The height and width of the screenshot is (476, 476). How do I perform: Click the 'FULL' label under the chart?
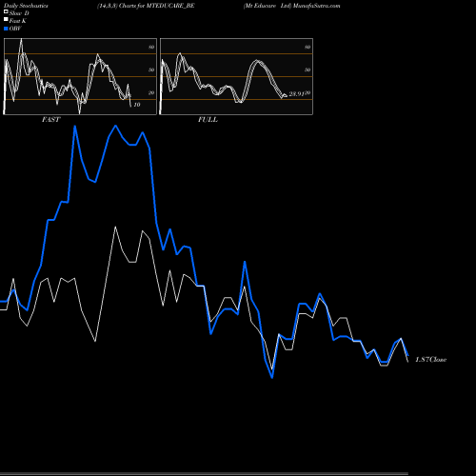click(x=208, y=120)
